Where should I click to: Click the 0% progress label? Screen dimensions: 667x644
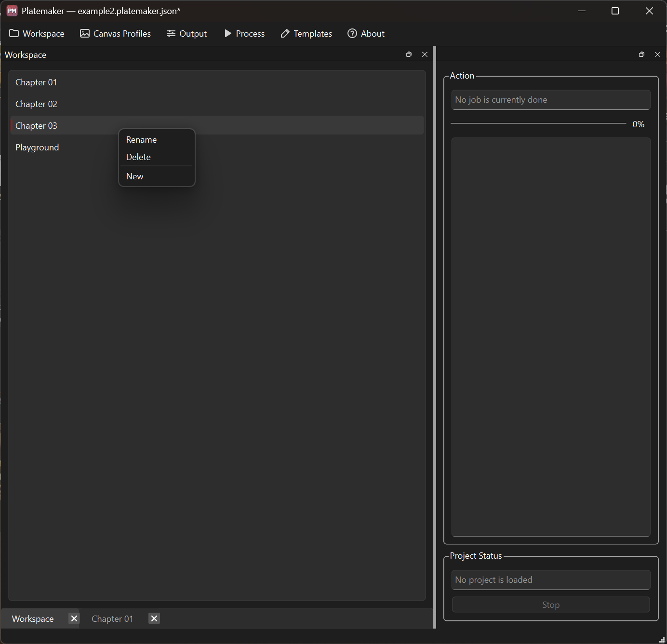639,124
